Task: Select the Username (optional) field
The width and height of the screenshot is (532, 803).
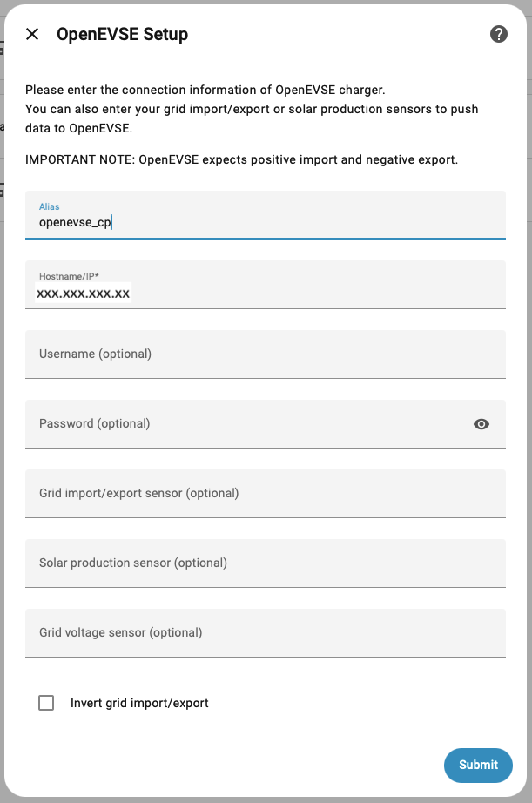Action: 266,354
